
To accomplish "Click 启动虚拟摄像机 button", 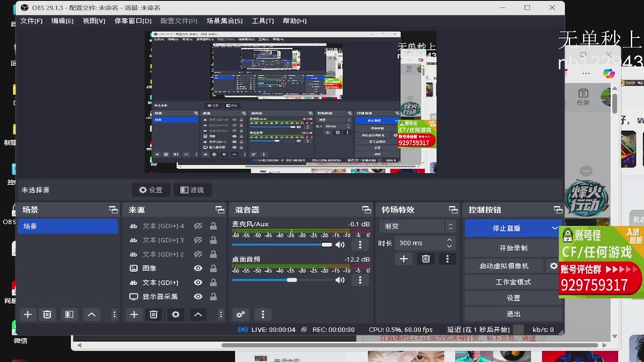I will tap(504, 266).
